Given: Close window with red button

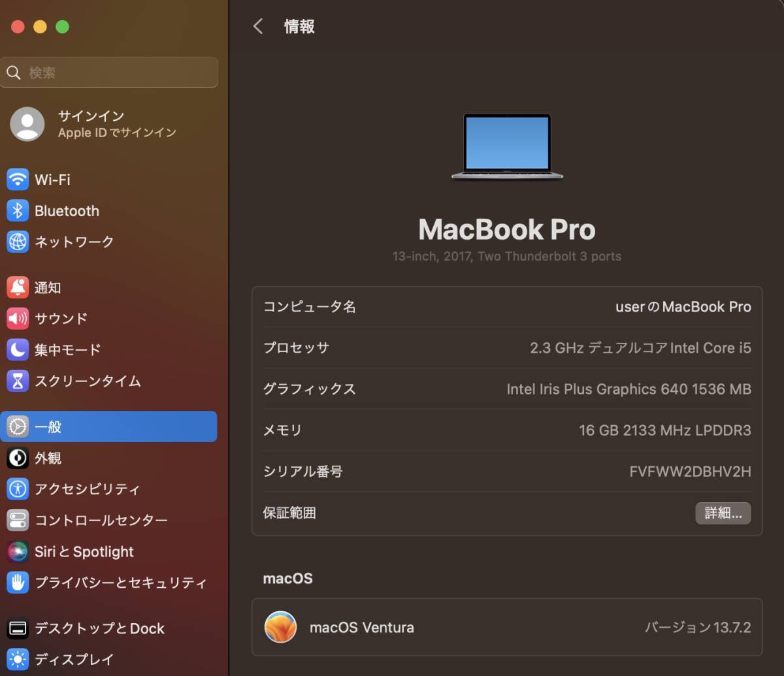Looking at the screenshot, I should 18,27.
